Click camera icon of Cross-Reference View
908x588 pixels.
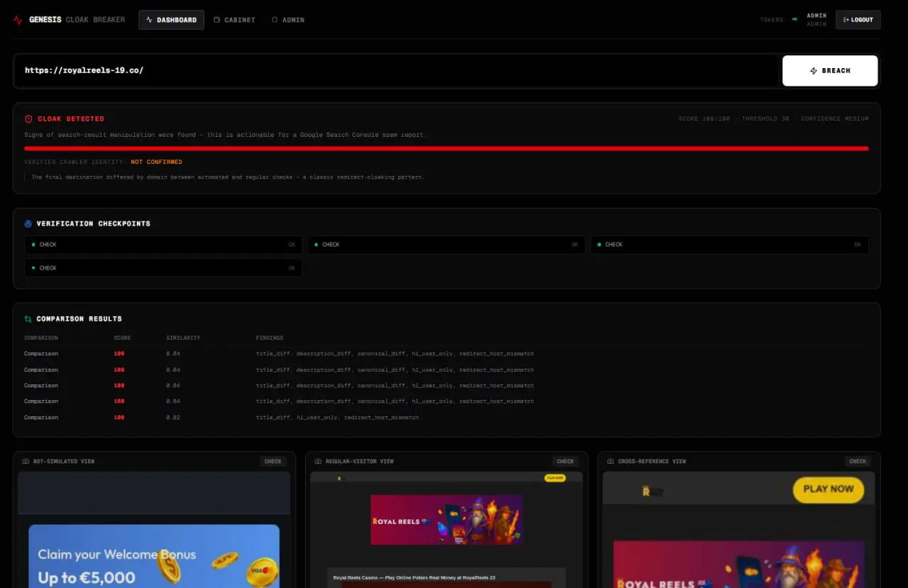click(x=611, y=462)
